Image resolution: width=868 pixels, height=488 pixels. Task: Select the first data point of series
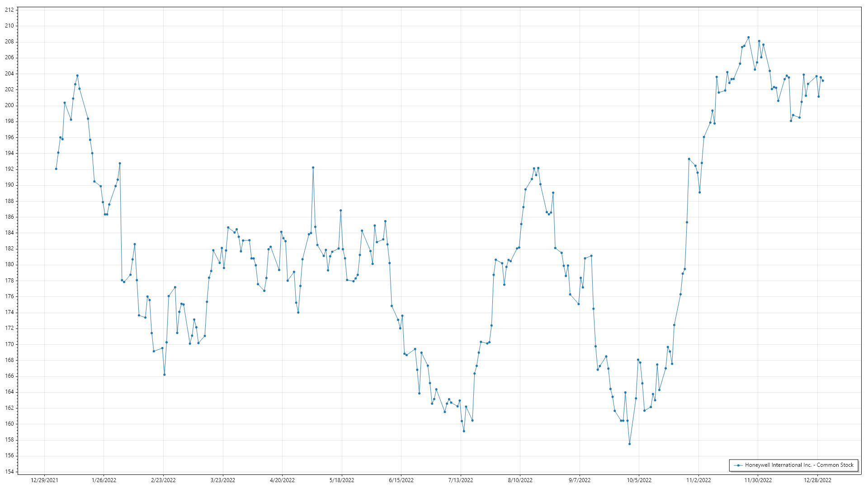tap(56, 169)
